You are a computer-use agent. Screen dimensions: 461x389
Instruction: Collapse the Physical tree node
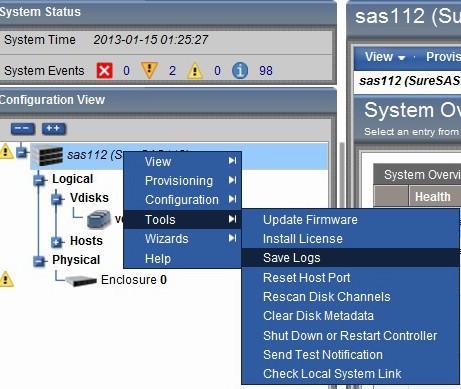[x=39, y=261]
